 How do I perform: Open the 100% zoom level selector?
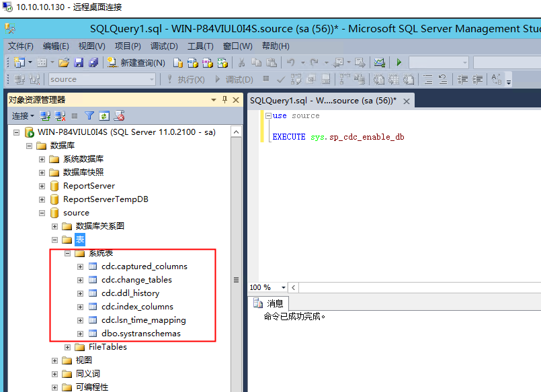266,287
